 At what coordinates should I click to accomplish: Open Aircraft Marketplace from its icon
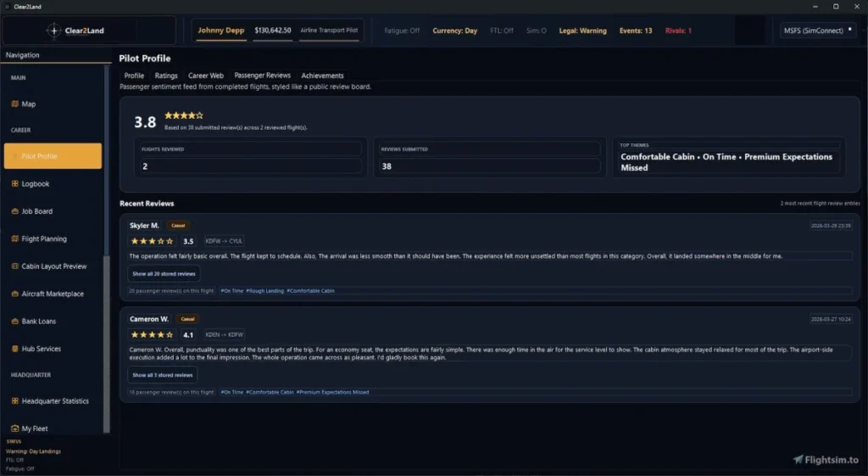[x=15, y=294]
